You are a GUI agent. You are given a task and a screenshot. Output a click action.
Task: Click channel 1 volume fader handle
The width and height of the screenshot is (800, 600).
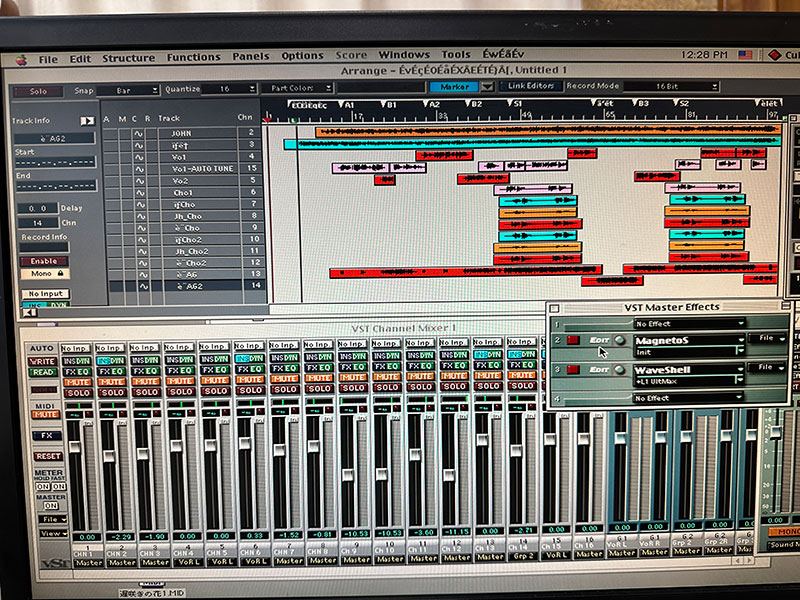click(75, 447)
